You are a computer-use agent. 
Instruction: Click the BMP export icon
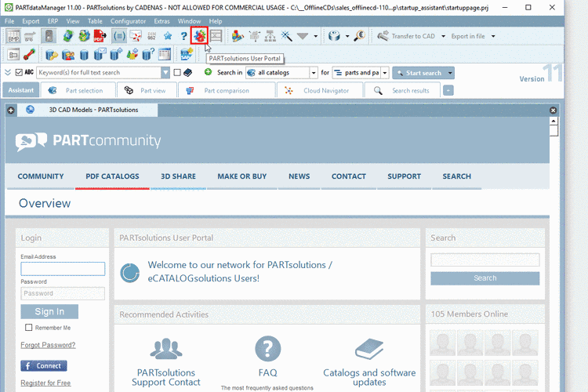click(13, 36)
